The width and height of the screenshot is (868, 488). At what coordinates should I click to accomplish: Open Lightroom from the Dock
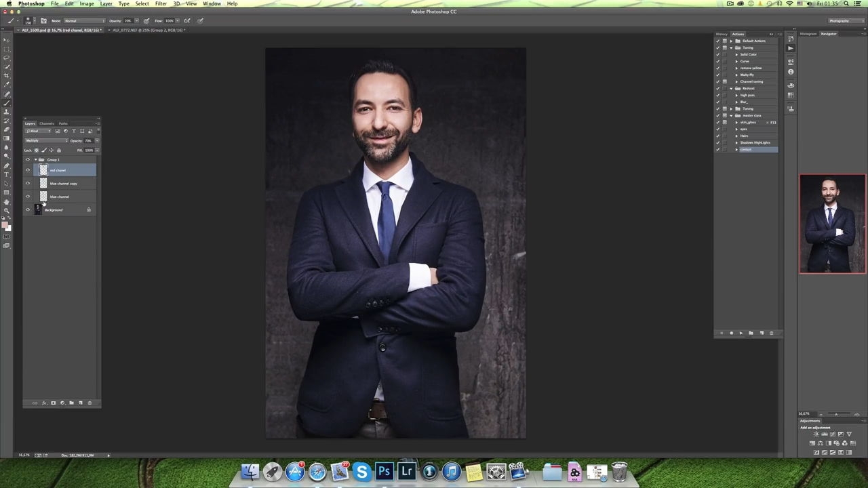coord(407,471)
